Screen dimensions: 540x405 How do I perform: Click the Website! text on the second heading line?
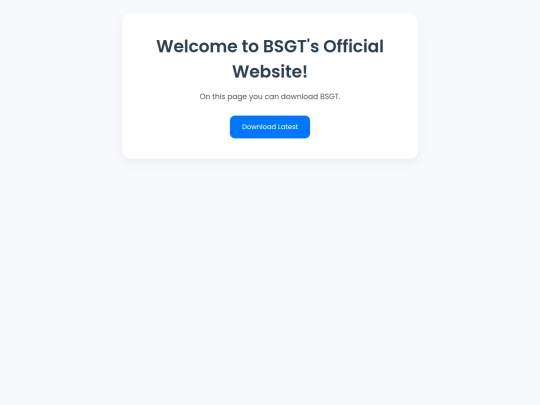pyautogui.click(x=270, y=72)
